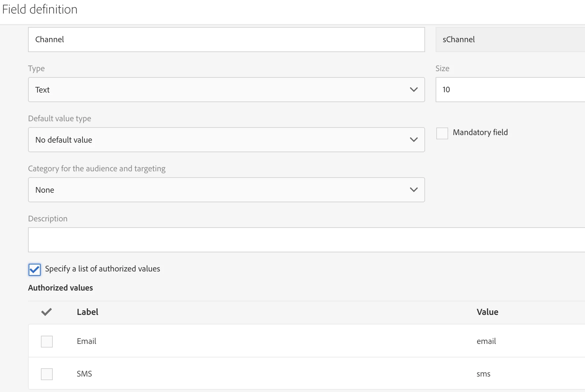Expand the No default value dropdown
The image size is (585, 392).
218,140
